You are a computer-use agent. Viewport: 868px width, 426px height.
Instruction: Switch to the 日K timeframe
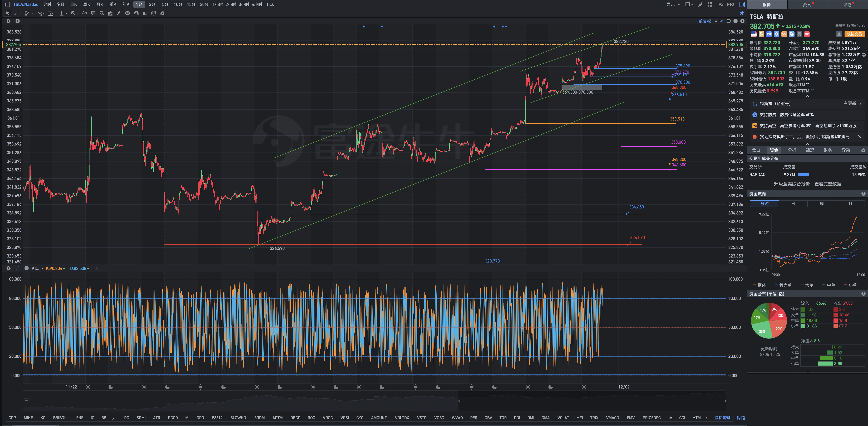[73, 4]
